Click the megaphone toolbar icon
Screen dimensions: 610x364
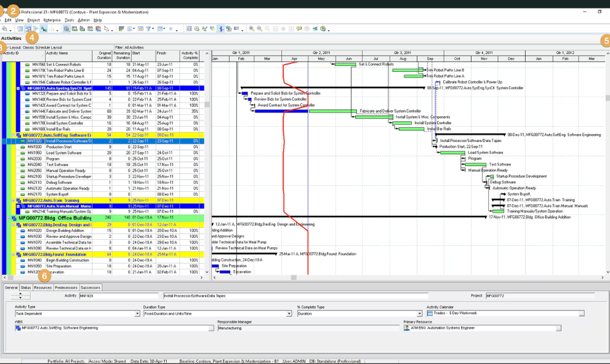315,29
